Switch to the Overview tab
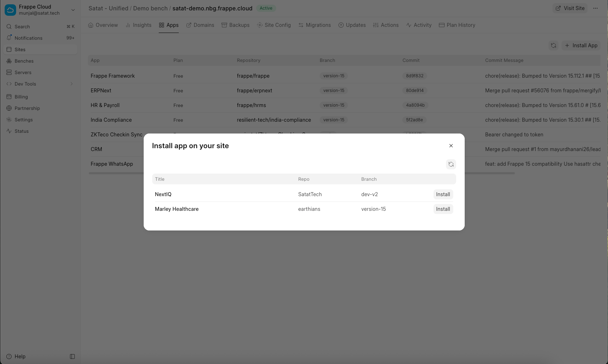The height and width of the screenshot is (364, 608). 103,25
